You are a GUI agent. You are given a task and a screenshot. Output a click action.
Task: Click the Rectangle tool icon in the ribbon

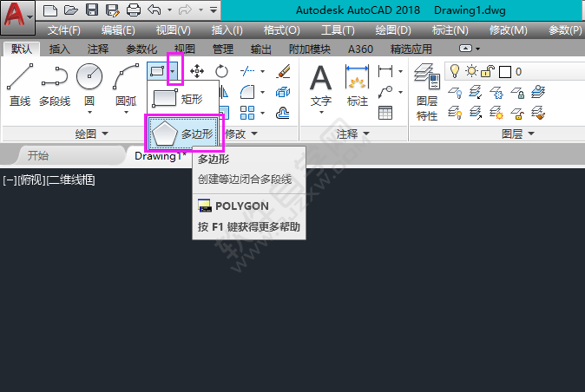(x=157, y=71)
